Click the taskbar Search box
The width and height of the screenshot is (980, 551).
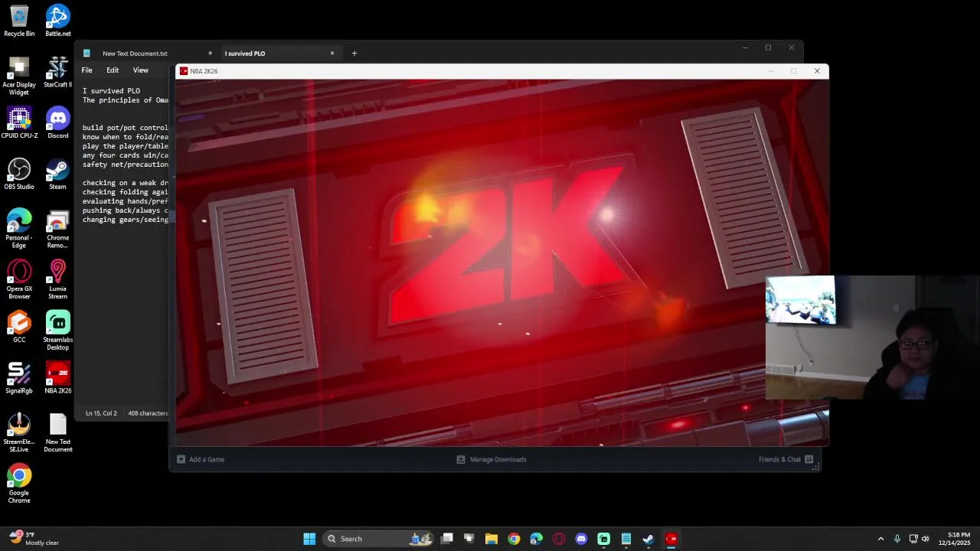tap(379, 539)
